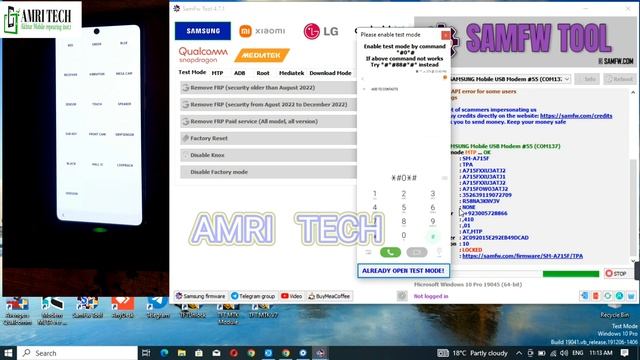Close the 'Please enable test mode' dialog

(446, 35)
